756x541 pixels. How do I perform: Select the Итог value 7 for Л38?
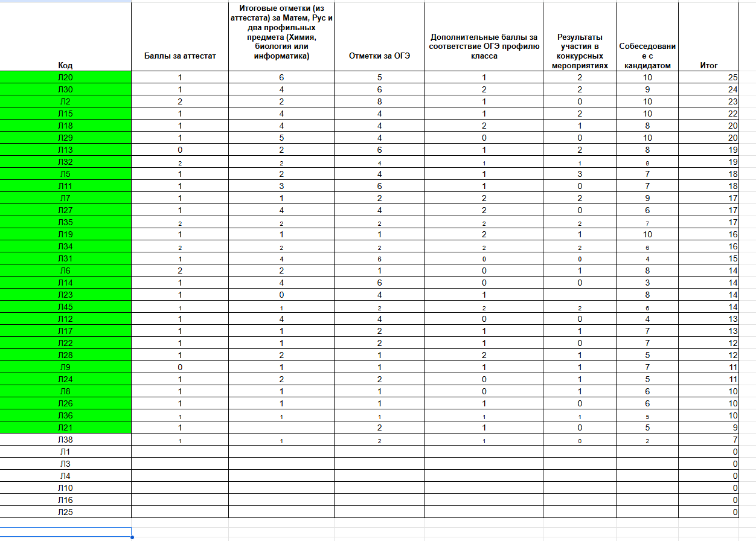point(709,440)
